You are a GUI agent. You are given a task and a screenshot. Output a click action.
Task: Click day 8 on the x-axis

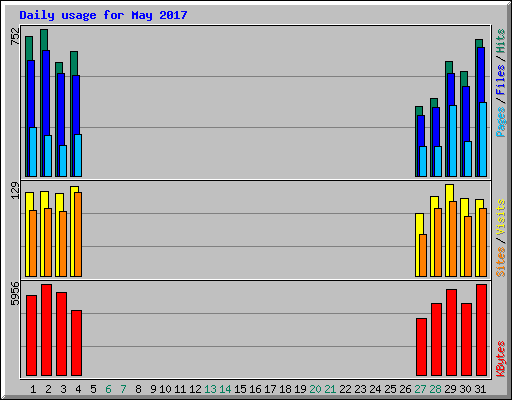click(x=138, y=389)
